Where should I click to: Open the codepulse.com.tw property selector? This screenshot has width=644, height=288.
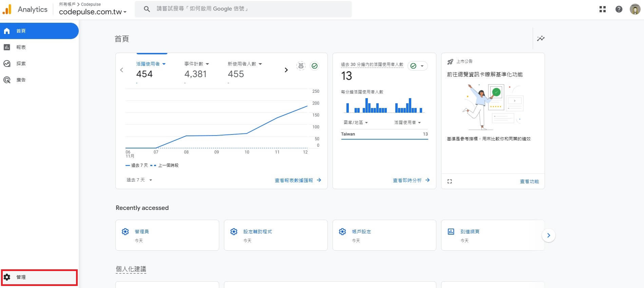point(93,12)
